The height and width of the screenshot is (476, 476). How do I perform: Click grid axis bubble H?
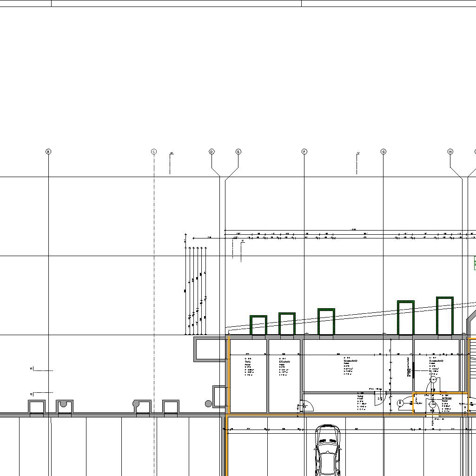coord(450,152)
